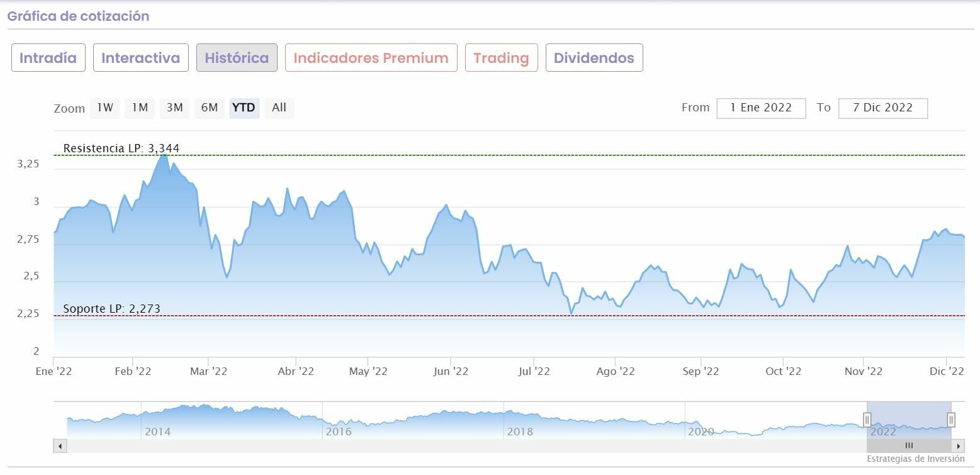Click the navigator scroll left arrow
Image resolution: width=980 pixels, height=475 pixels.
click(x=60, y=446)
